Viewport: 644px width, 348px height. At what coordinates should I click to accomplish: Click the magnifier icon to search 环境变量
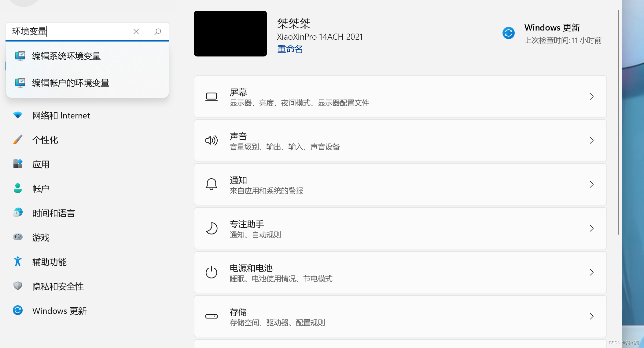pos(158,31)
